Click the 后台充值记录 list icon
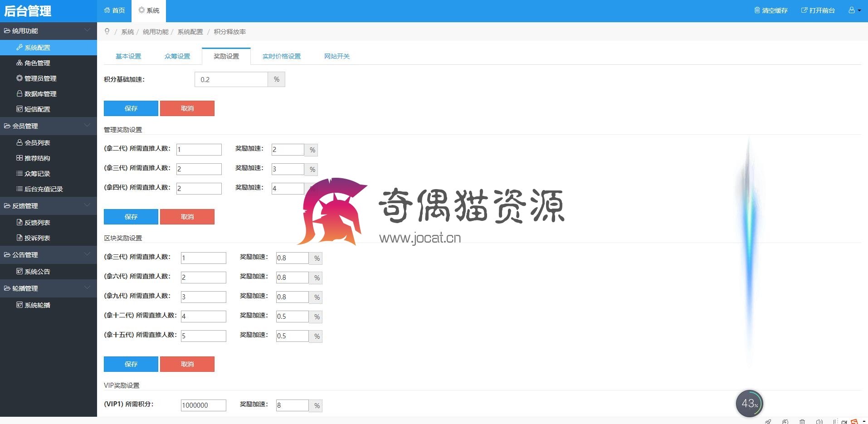 20,189
